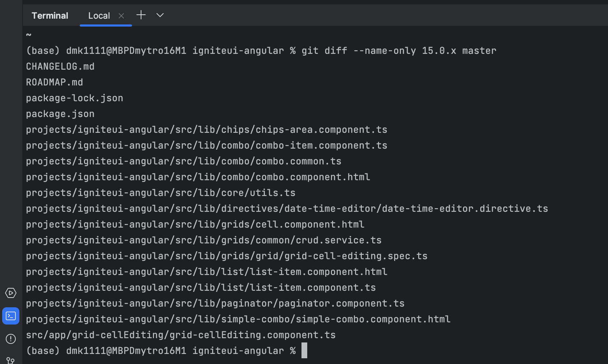Viewport: 608px width, 364px height.
Task: Click the terminal prompt cursor
Action: point(305,350)
